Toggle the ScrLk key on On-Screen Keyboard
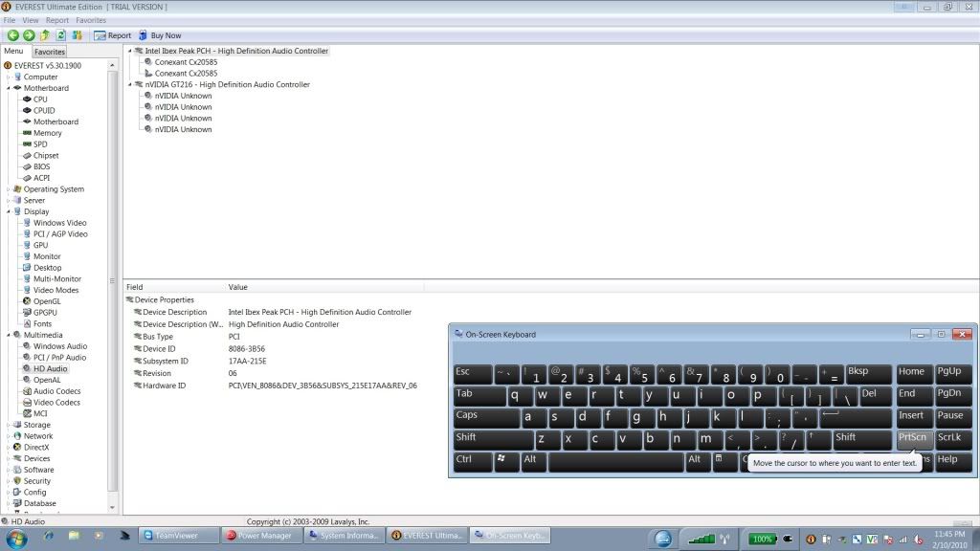This screenshot has width=980, height=551. [952, 439]
